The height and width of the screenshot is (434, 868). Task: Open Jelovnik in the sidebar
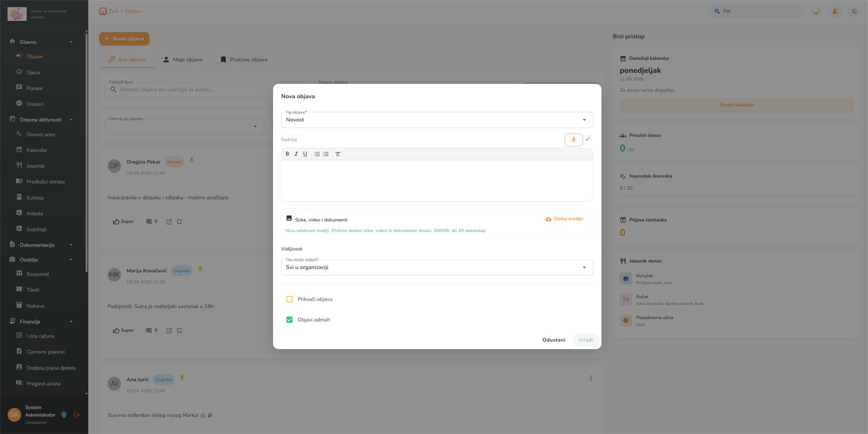click(36, 166)
